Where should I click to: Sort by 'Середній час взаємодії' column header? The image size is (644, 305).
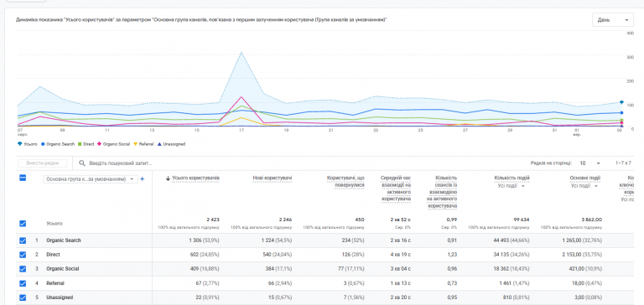click(396, 189)
